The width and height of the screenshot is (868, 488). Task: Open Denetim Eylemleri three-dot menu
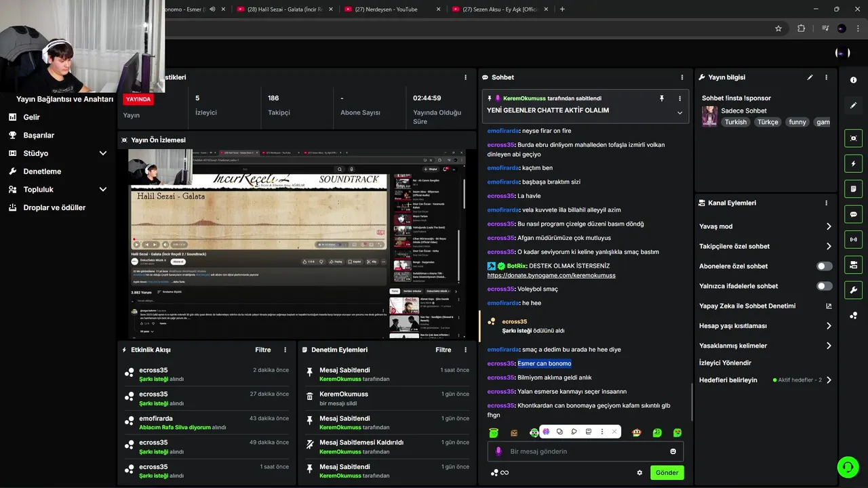465,350
